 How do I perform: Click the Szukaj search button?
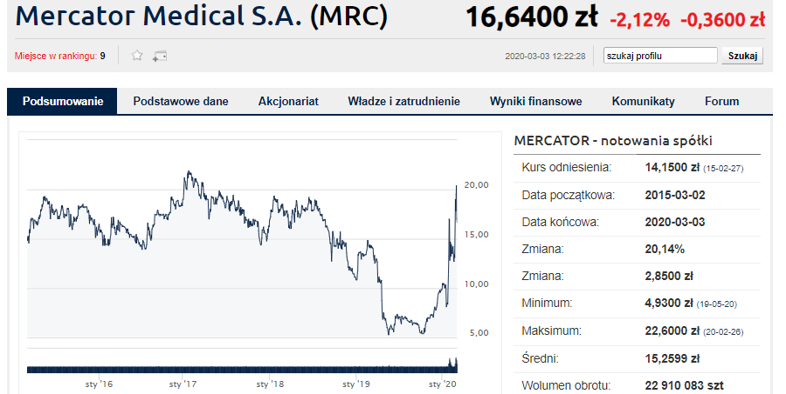click(742, 56)
